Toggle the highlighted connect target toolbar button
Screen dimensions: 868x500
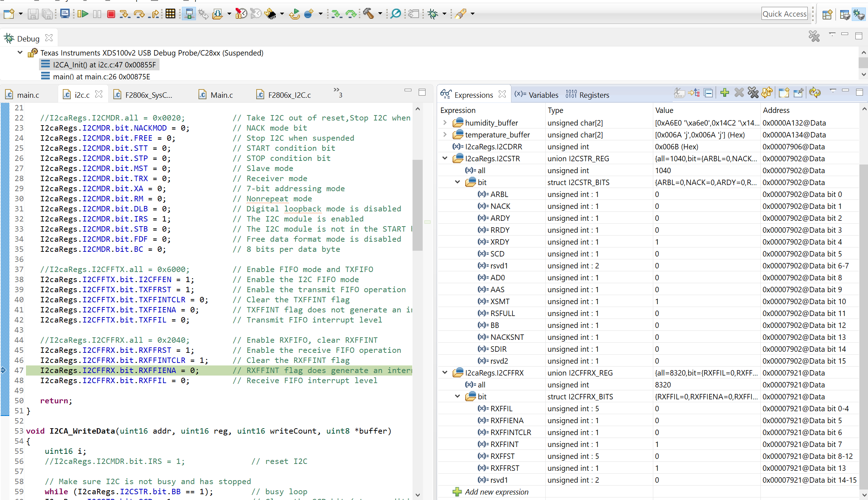[189, 14]
